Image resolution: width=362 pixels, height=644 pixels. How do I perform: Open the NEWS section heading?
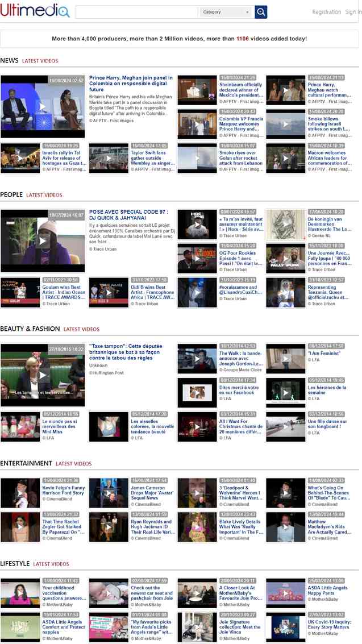[x=10, y=60]
